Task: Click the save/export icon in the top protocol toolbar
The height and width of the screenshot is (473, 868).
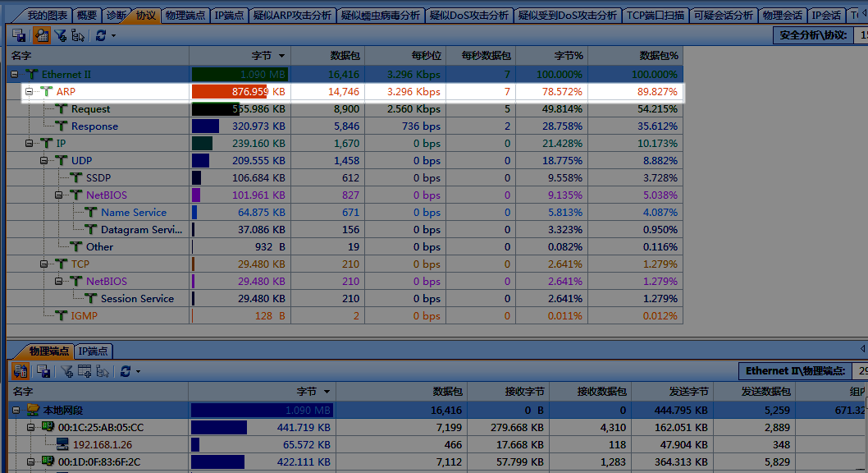Action: click(19, 35)
